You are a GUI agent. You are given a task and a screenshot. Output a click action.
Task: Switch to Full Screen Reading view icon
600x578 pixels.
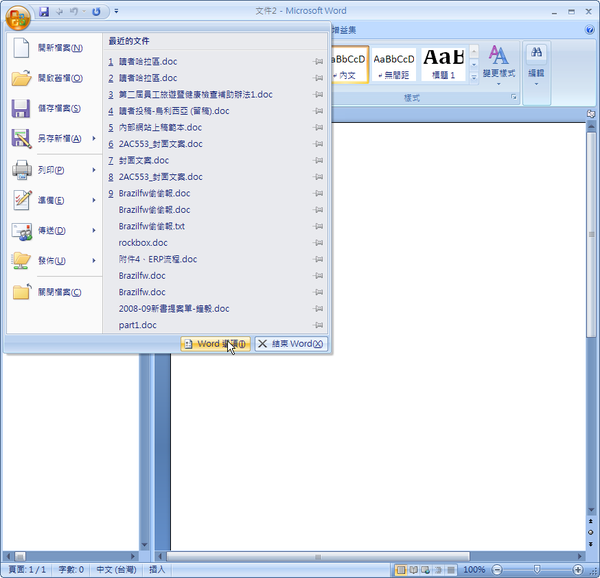(413, 570)
